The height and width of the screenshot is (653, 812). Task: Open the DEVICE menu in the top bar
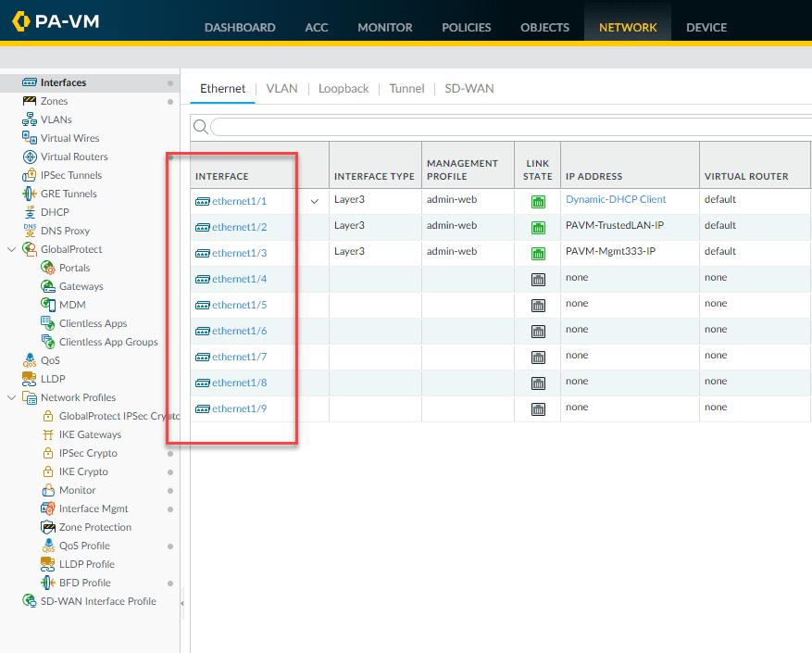pos(706,28)
